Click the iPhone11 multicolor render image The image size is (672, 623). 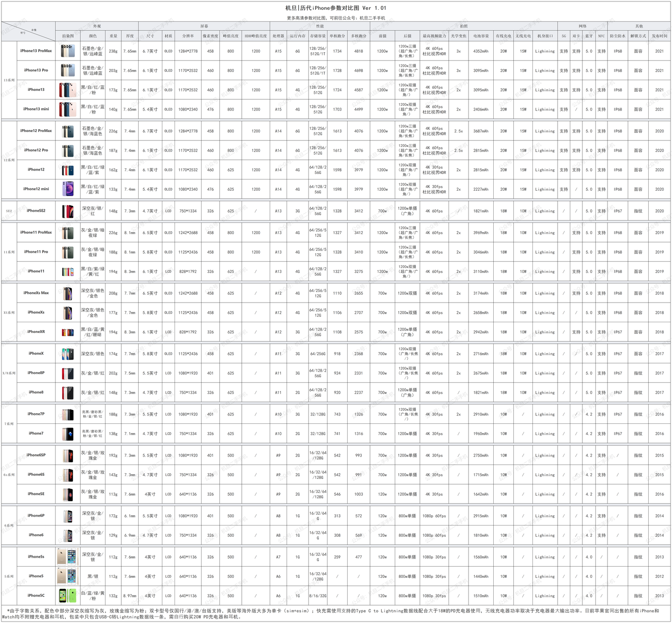68,271
